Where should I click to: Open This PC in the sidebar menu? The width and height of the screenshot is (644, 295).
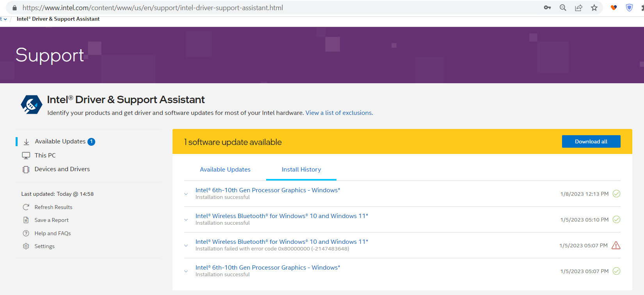[x=45, y=156]
